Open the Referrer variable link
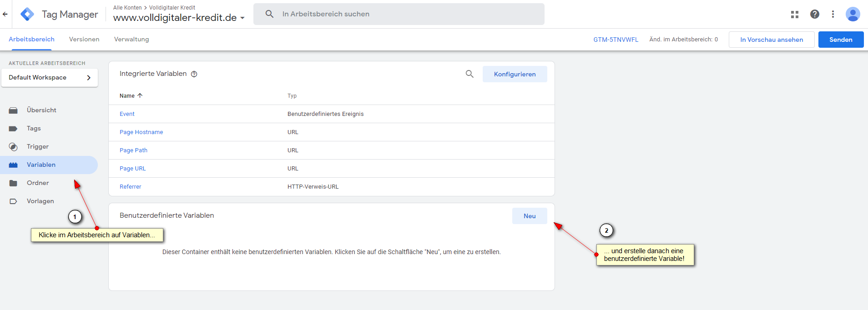The width and height of the screenshot is (868, 310). (x=130, y=187)
